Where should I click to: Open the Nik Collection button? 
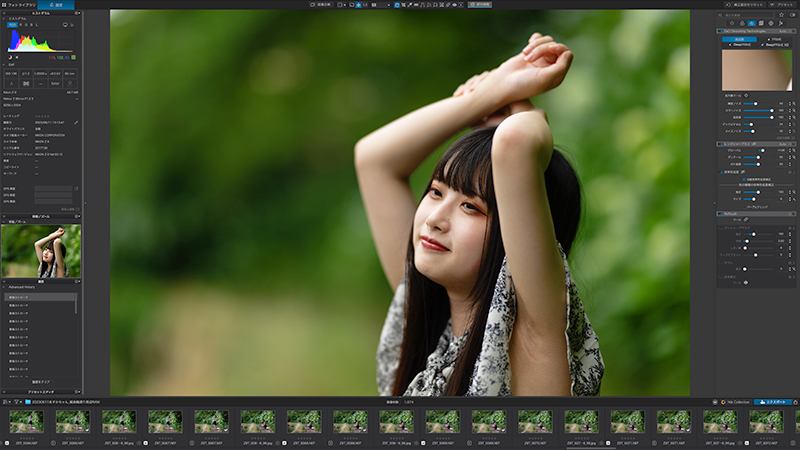click(x=735, y=402)
